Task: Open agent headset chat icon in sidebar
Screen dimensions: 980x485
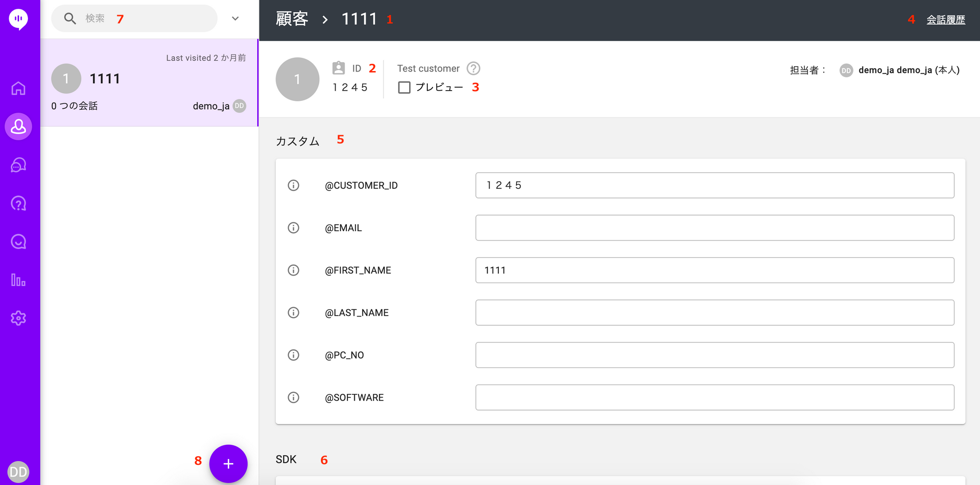Action: tap(19, 165)
